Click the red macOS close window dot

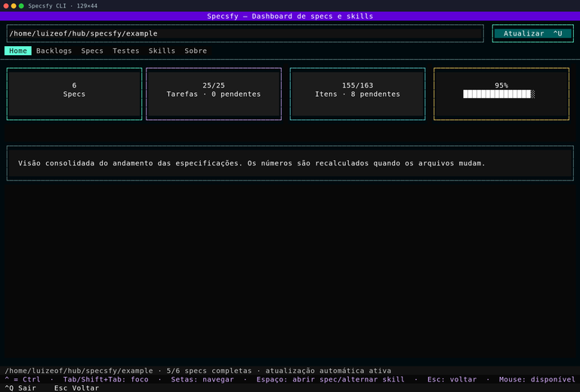click(x=6, y=6)
